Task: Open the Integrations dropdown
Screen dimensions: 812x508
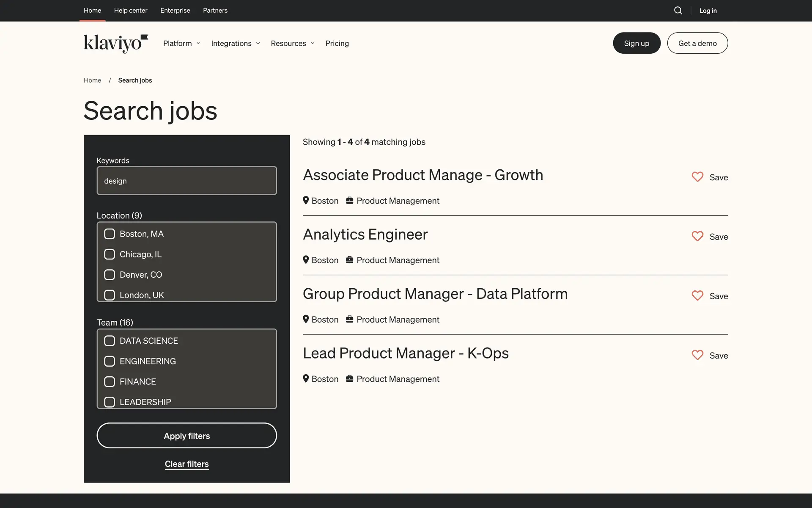Action: [235, 43]
